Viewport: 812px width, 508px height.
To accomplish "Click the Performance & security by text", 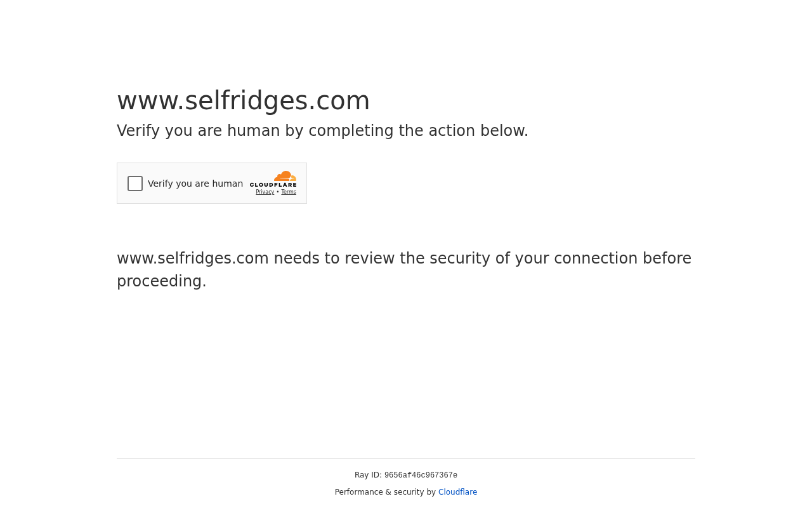I will [385, 492].
